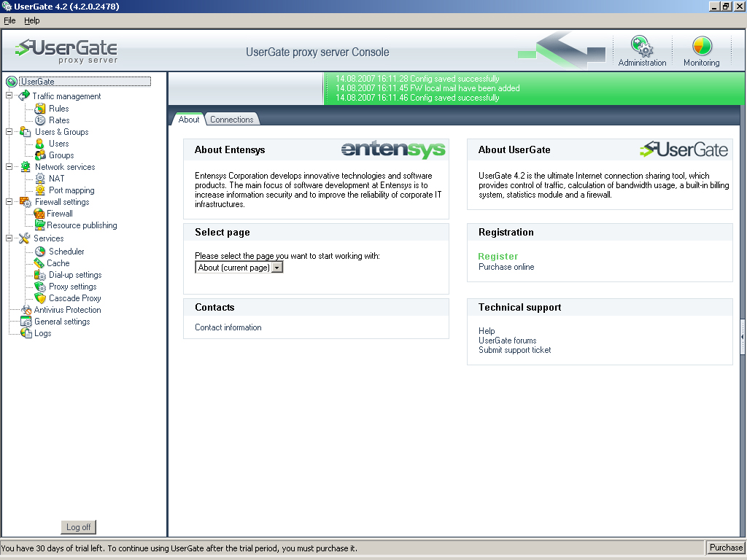The image size is (747, 560).
Task: Open the UserGate forums link
Action: coord(508,341)
